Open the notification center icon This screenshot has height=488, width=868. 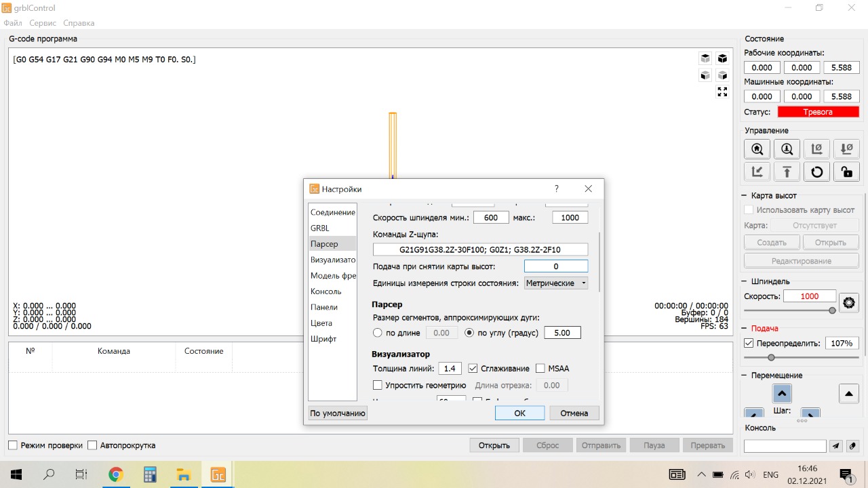point(846,474)
